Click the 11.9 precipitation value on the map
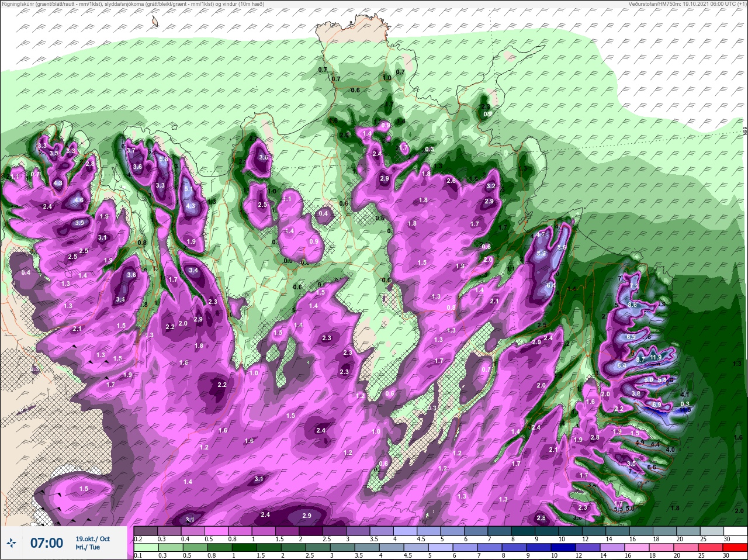 click(655, 357)
